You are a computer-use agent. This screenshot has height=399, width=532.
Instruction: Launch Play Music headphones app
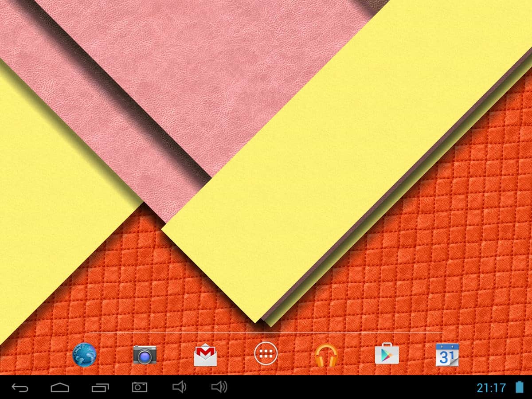pos(326,356)
